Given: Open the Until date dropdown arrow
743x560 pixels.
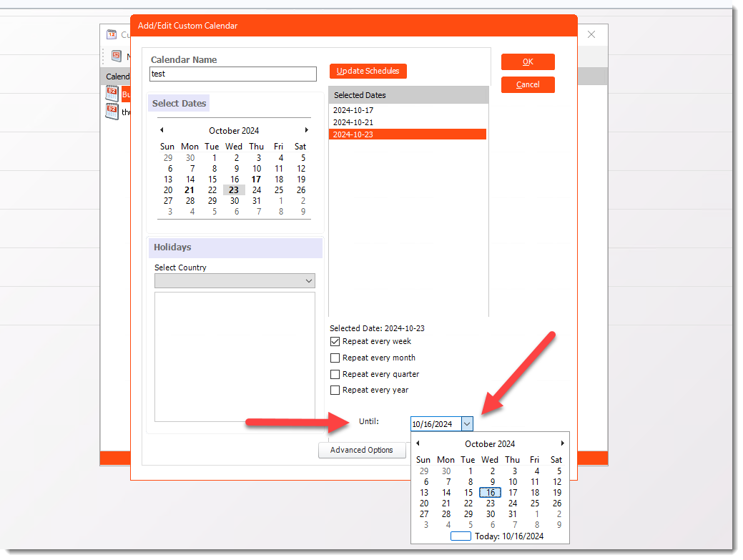Looking at the screenshot, I should 467,423.
